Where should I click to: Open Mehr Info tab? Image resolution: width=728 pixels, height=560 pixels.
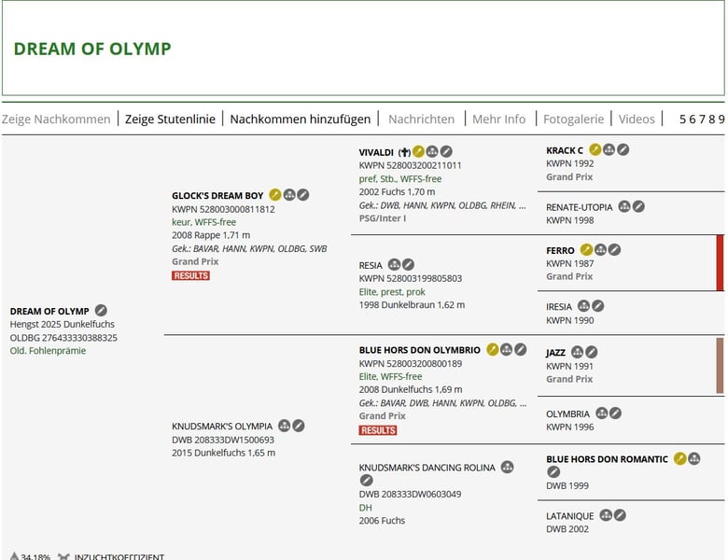pos(499,119)
